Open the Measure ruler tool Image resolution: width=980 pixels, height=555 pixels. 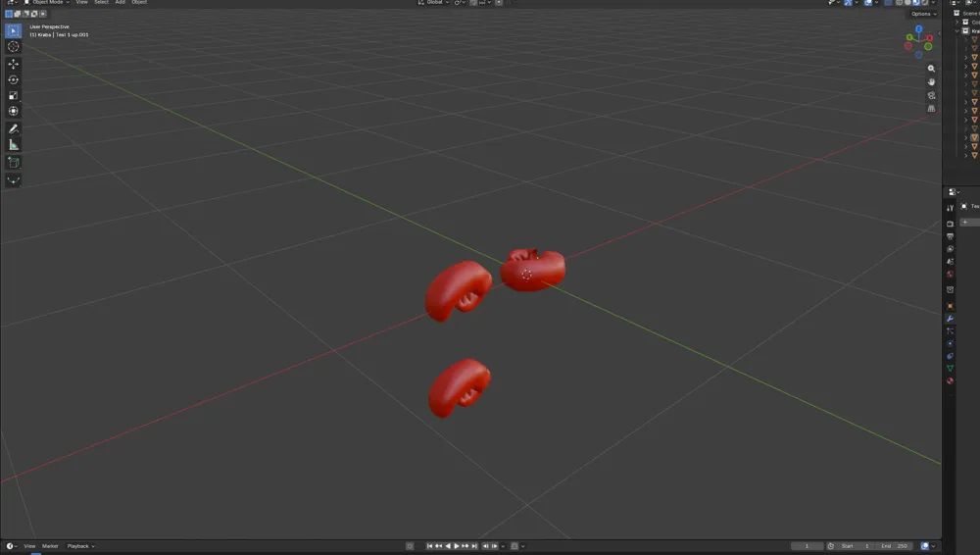pyautogui.click(x=13, y=144)
